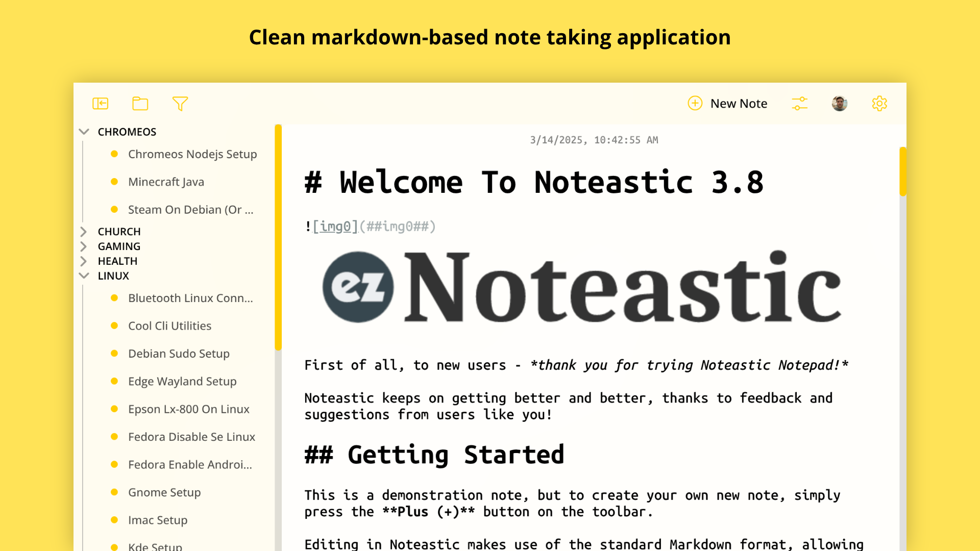The image size is (980, 551).
Task: Click the note timestamp 3/14/2025
Action: click(x=594, y=140)
